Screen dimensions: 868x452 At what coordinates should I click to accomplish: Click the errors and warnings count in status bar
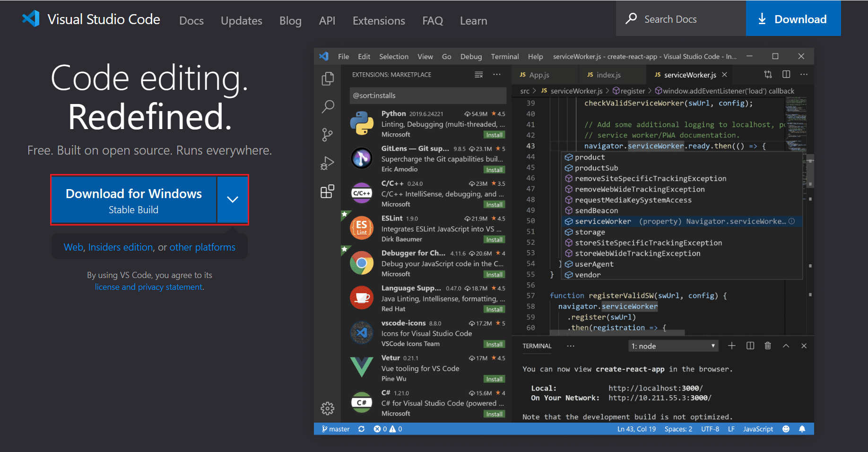tap(388, 429)
